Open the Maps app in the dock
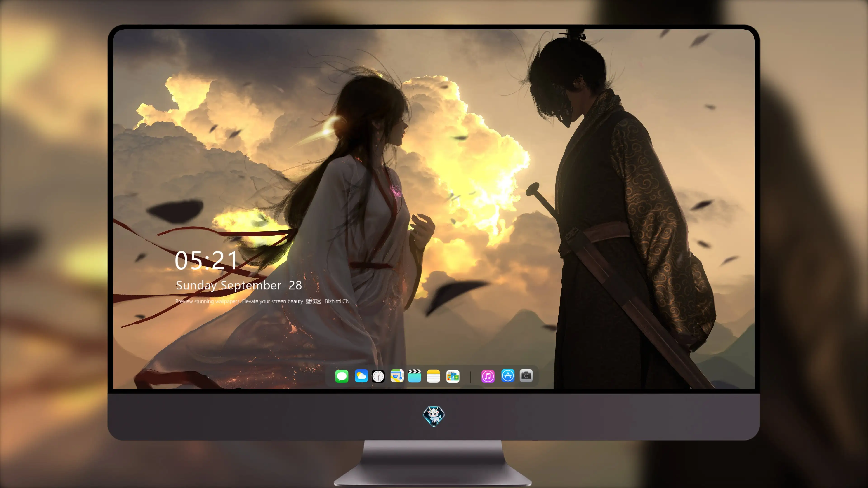 (x=397, y=376)
